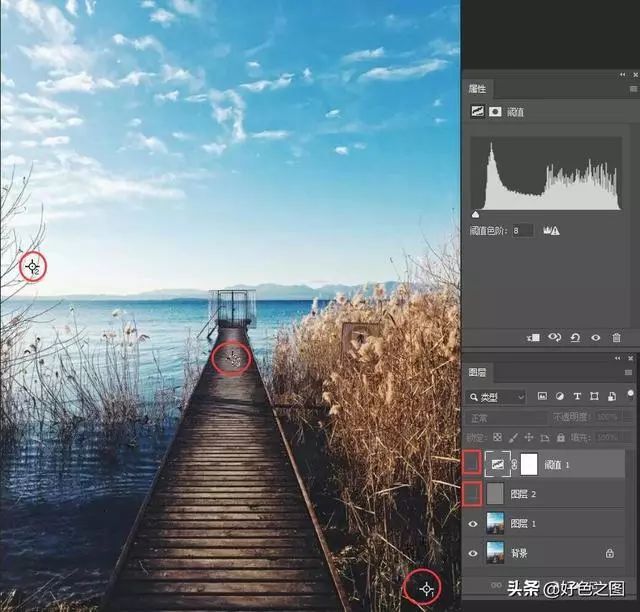Delete the adjustment layer with trash icon
Viewport: 640px width, 612px height.
click(x=616, y=338)
